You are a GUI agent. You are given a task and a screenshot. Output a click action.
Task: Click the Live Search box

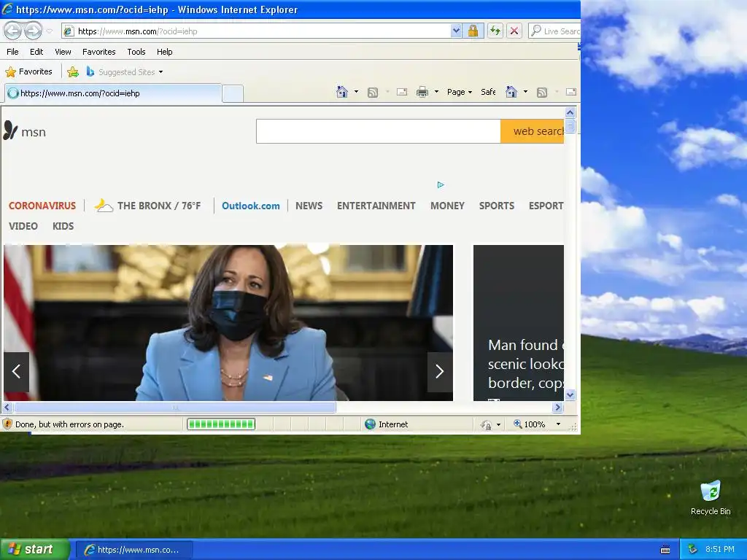[x=554, y=31]
